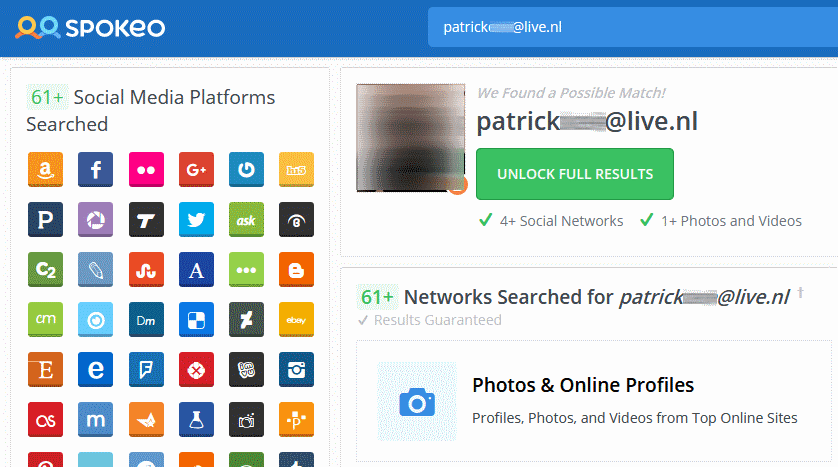
Task: Select the orange Etsy E icon
Action: 45,369
